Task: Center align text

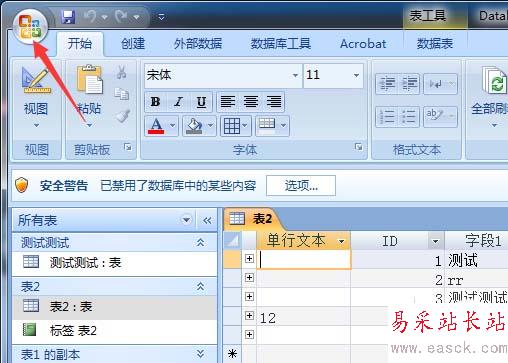Action: click(251, 102)
